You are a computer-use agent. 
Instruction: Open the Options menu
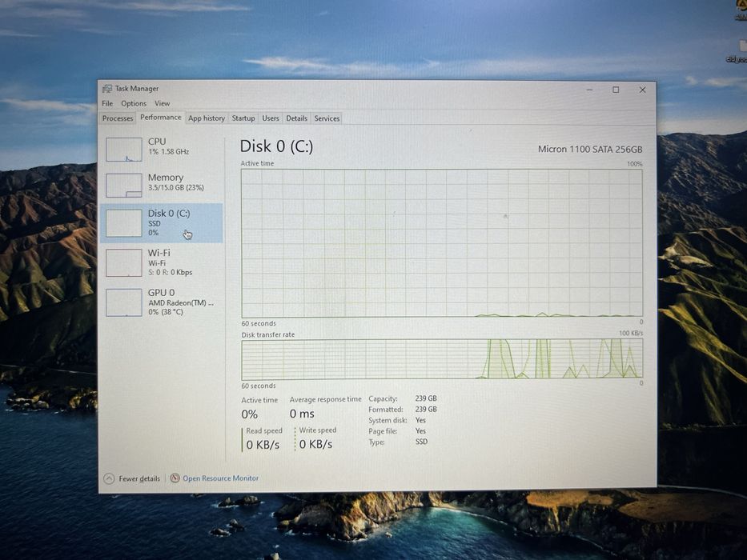(134, 103)
